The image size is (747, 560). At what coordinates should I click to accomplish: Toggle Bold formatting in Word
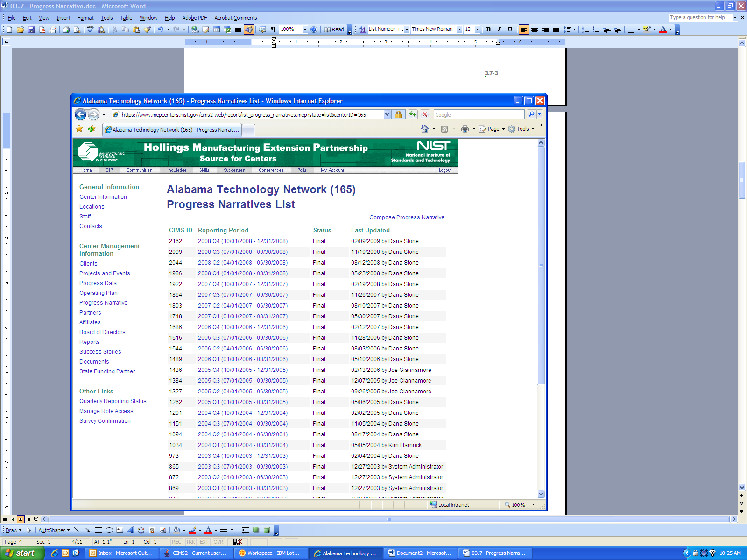[x=488, y=29]
